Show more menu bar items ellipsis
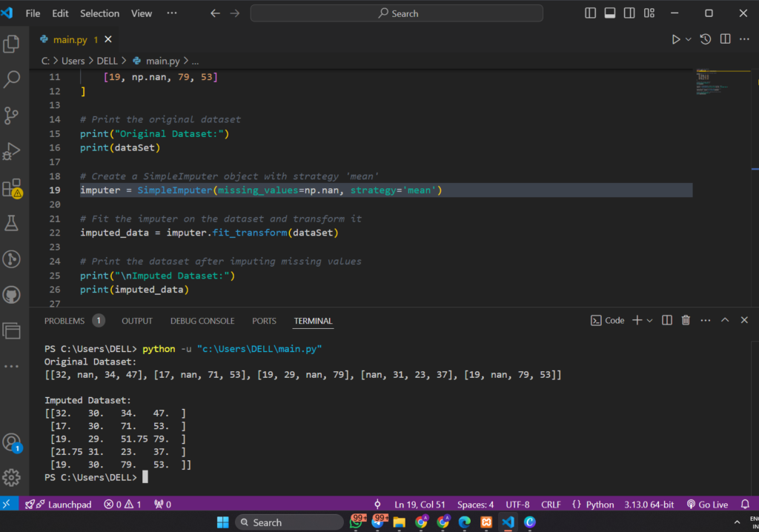 click(172, 13)
